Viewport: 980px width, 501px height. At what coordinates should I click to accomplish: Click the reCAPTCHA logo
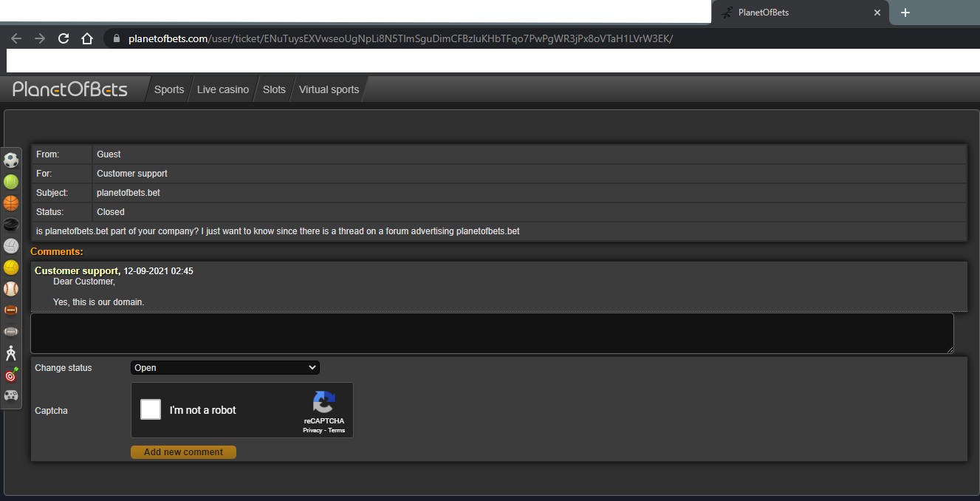click(x=323, y=403)
